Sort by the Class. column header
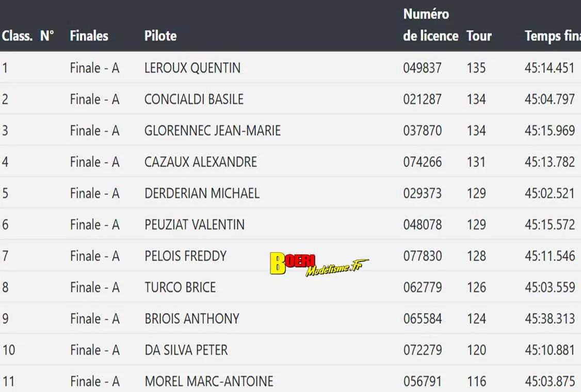 tap(17, 36)
